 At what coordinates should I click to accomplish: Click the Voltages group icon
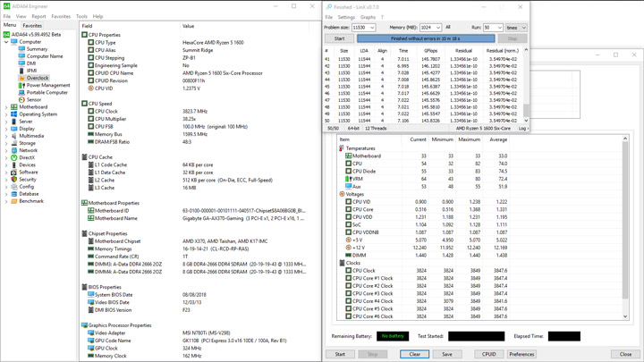pyautogui.click(x=343, y=194)
